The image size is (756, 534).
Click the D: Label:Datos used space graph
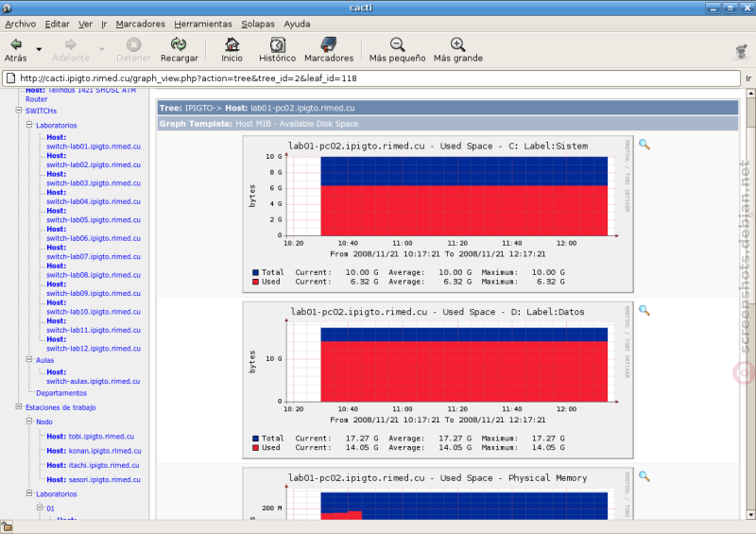[438, 380]
